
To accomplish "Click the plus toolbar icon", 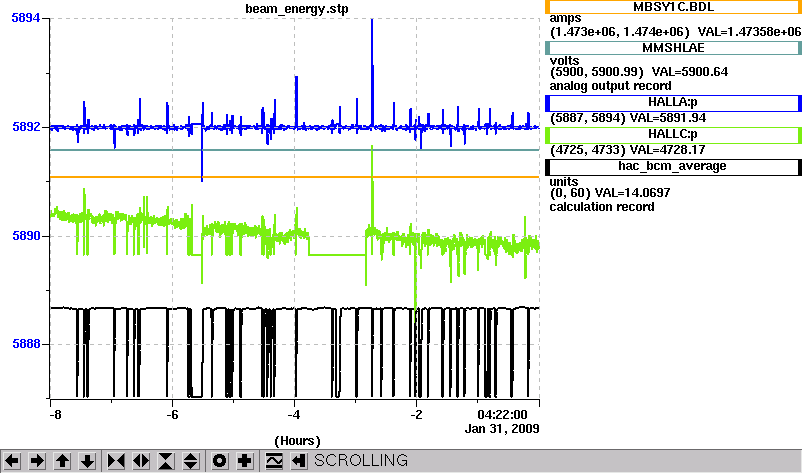I will (x=244, y=461).
